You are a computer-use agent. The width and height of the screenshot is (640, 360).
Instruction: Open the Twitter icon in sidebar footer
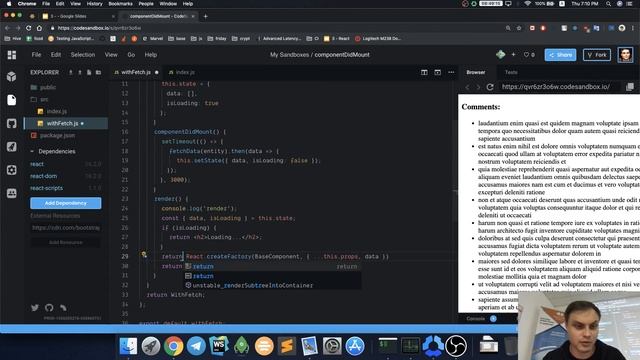click(35, 308)
